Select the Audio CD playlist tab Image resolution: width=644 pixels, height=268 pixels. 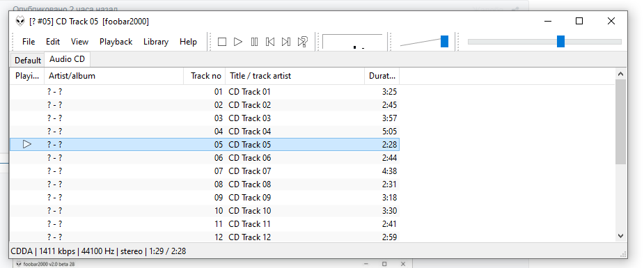pos(67,59)
